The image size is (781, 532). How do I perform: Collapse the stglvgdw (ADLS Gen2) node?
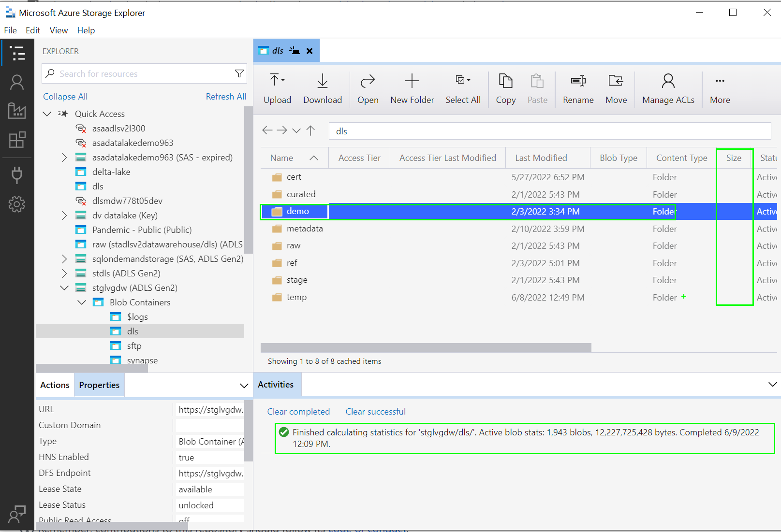(64, 288)
